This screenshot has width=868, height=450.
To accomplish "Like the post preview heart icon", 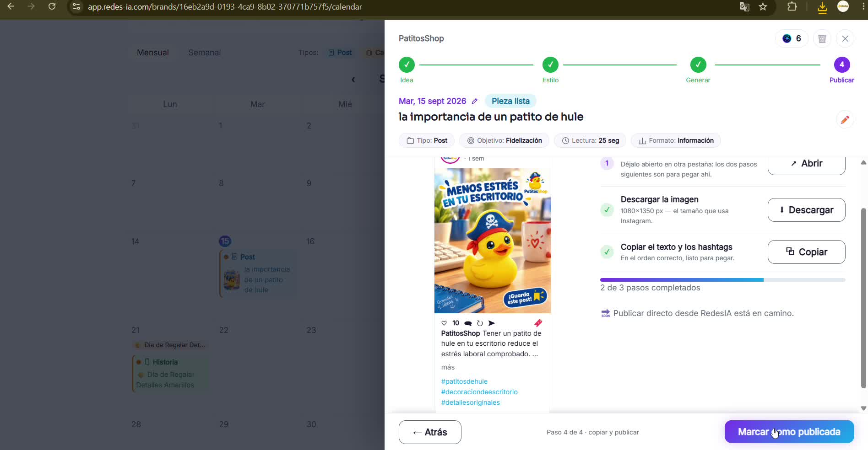I will [444, 323].
